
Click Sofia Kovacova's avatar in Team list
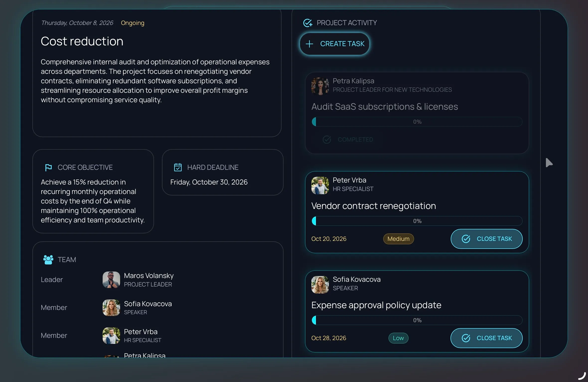(x=111, y=308)
